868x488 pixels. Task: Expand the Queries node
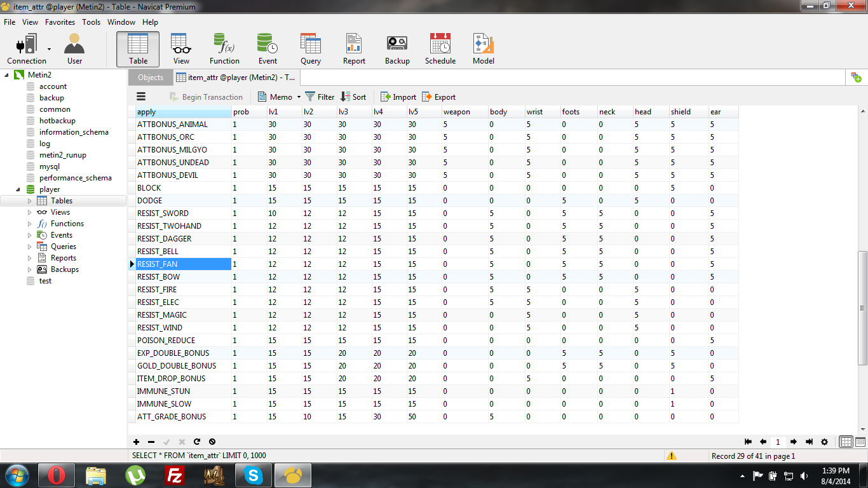[x=29, y=247]
